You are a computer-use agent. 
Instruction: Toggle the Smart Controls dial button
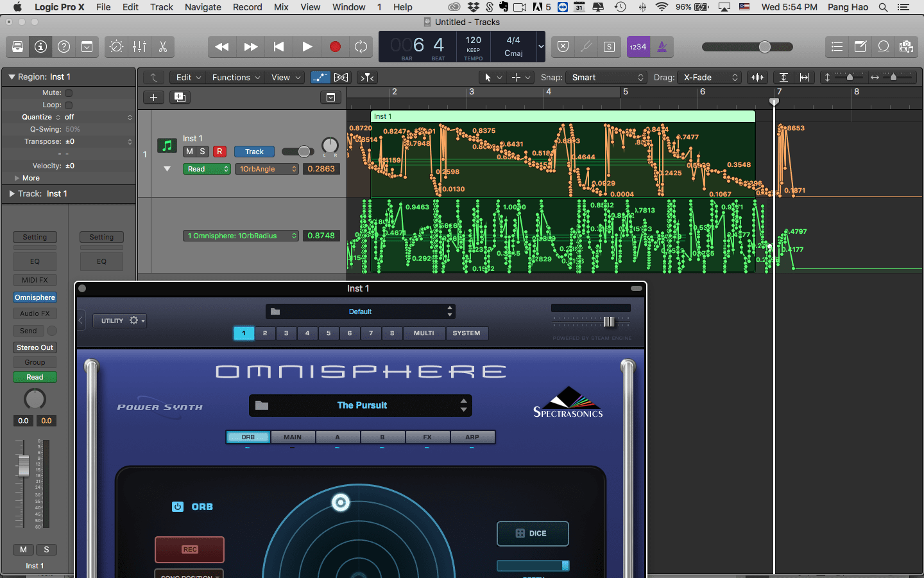pos(117,47)
